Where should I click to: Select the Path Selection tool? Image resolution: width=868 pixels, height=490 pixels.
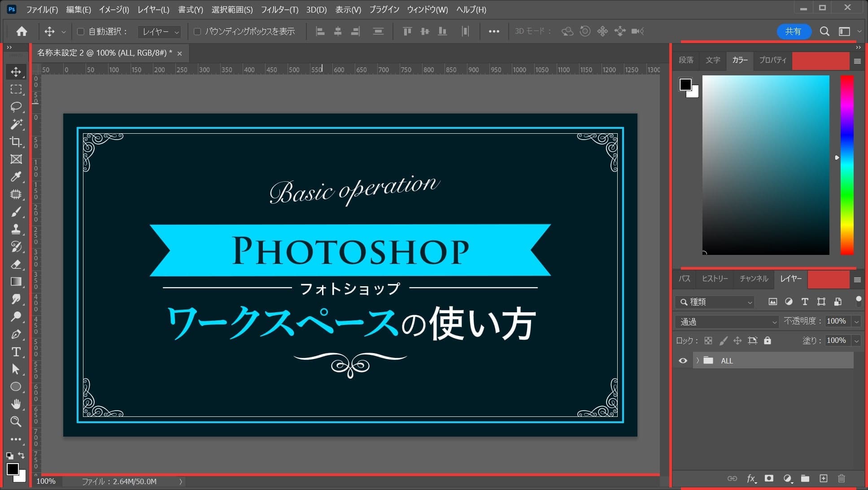tap(16, 369)
